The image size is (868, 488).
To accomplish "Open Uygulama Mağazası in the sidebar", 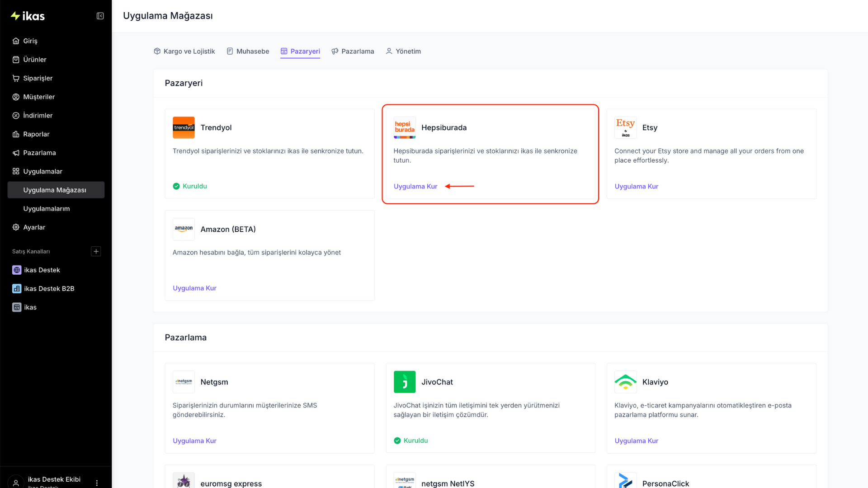I will click(56, 190).
